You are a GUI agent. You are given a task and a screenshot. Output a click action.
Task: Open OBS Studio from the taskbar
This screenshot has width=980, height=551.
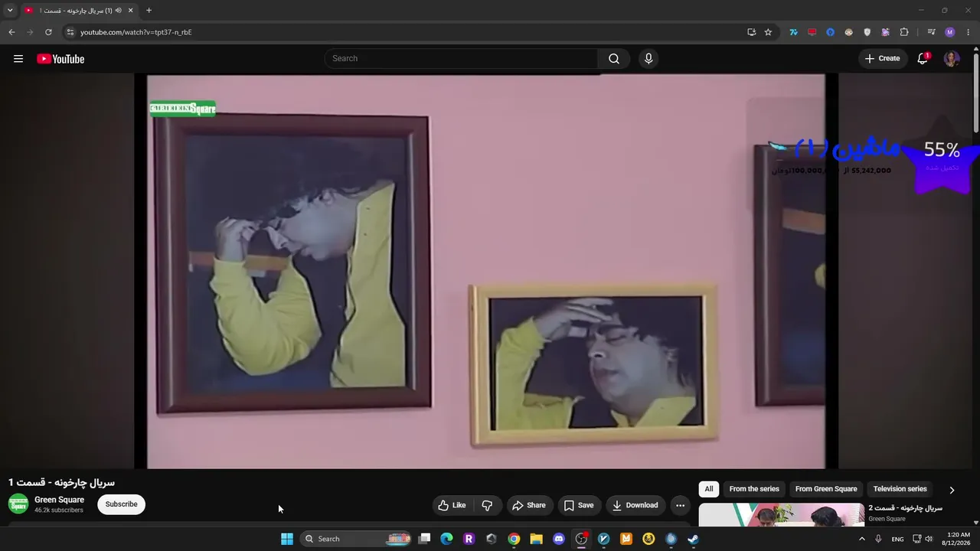[581, 539]
